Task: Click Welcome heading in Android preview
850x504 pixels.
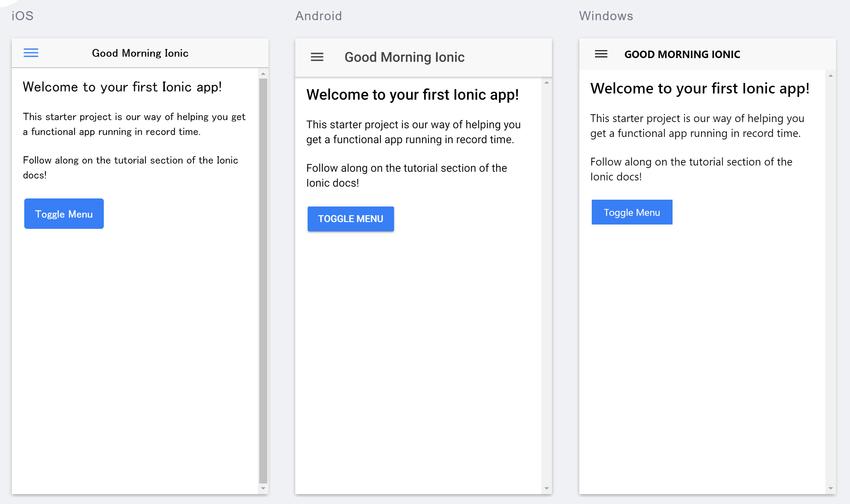Action: click(412, 95)
